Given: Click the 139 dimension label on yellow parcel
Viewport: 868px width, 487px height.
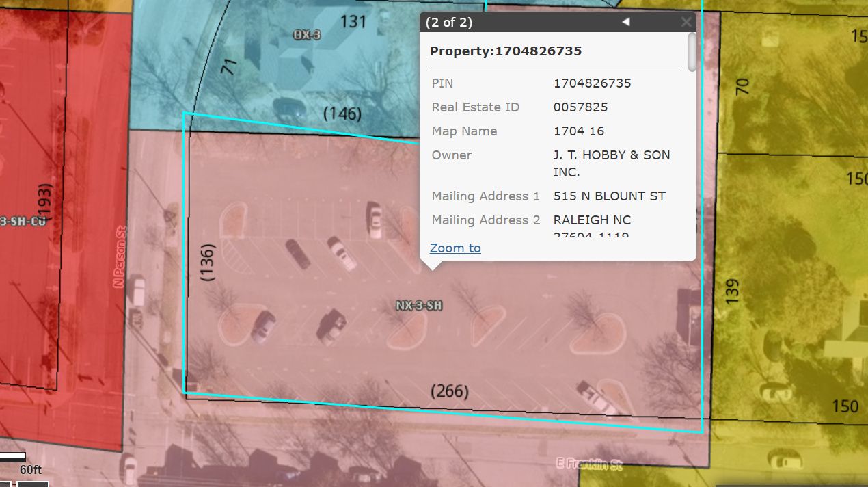Looking at the screenshot, I should tap(732, 292).
